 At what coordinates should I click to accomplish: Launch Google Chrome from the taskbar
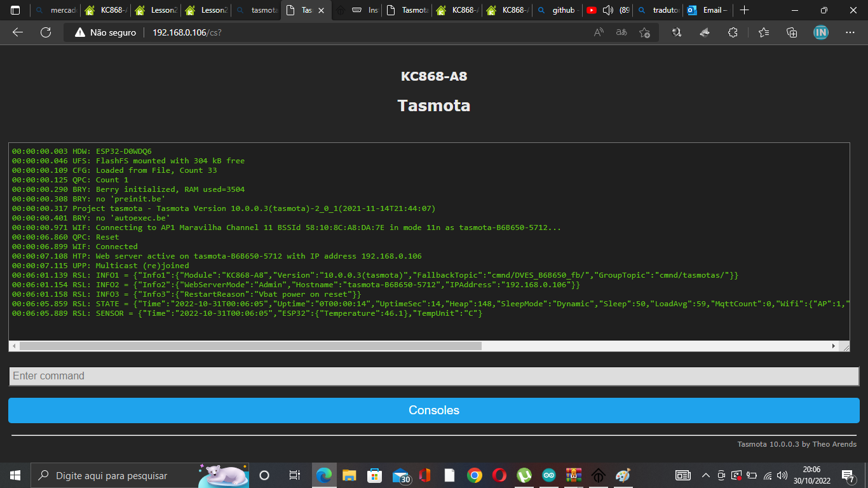coord(474,475)
